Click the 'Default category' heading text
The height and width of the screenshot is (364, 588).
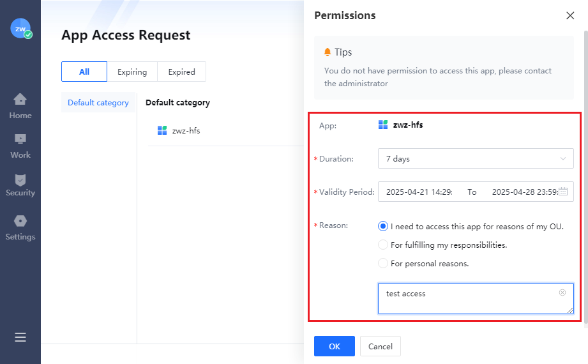tap(177, 102)
